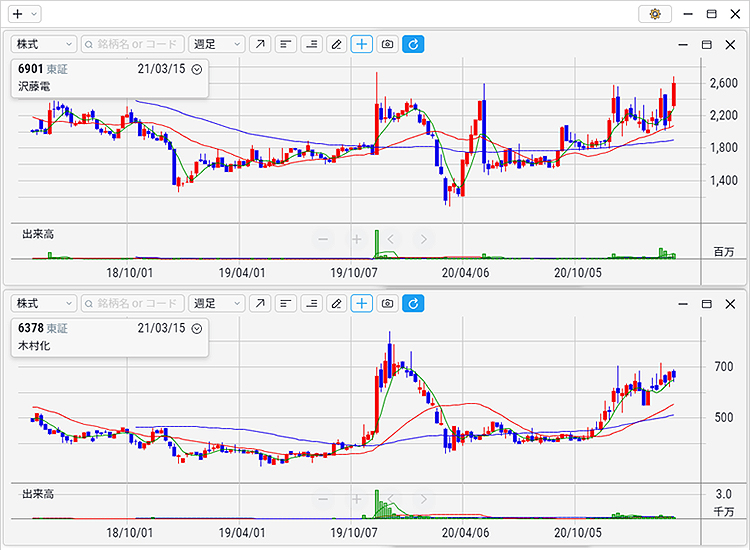Click the left-arrow scroll button on the upper chart
Image resolution: width=750 pixels, height=550 pixels.
coord(390,239)
